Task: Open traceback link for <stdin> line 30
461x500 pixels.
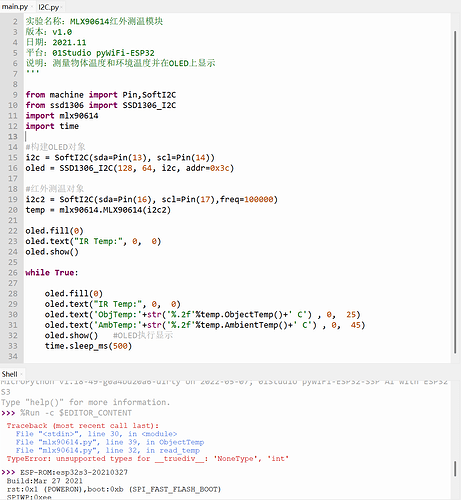Action: point(96,434)
